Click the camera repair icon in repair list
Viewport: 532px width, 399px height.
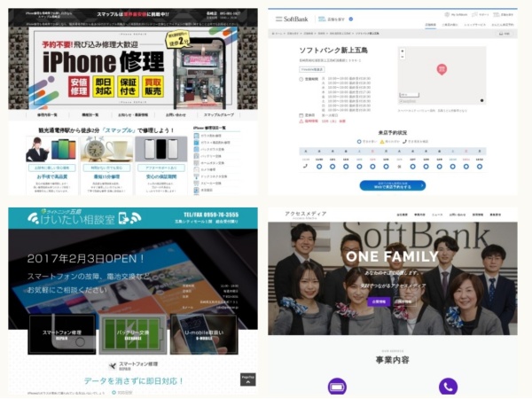[196, 169]
